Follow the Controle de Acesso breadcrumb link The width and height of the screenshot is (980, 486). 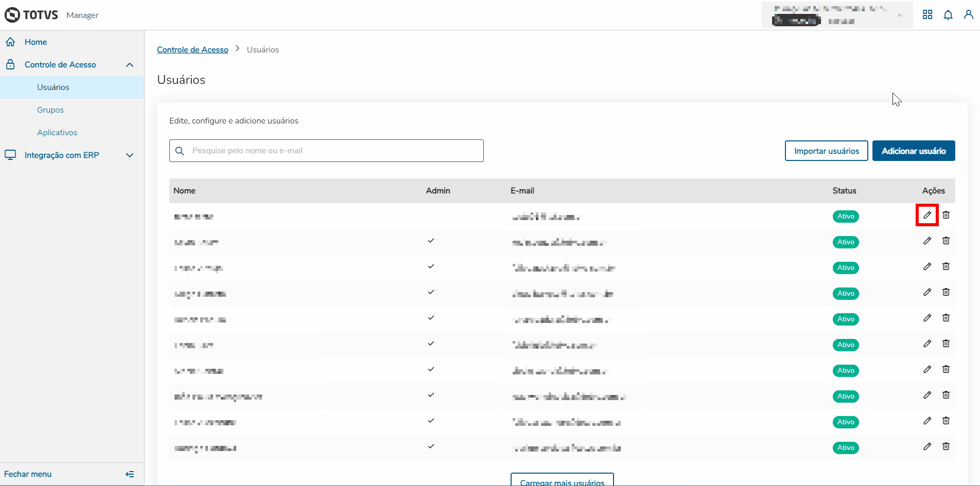pos(192,50)
